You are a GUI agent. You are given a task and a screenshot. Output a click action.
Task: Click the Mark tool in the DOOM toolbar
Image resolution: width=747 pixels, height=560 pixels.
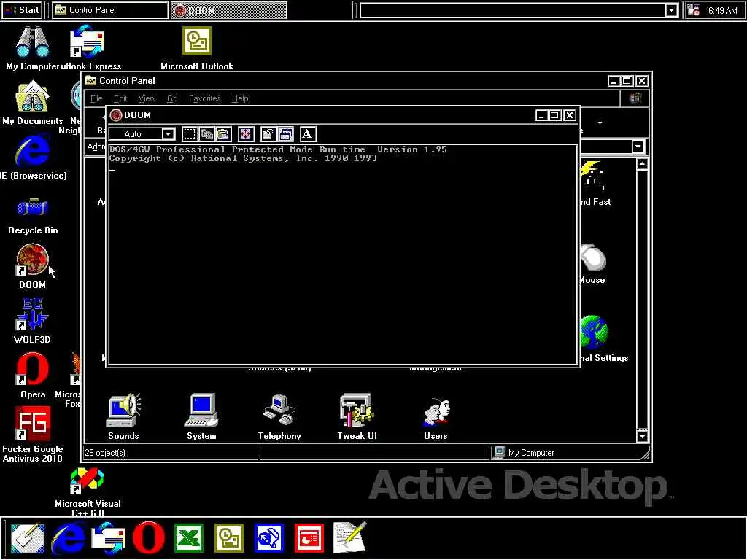click(x=189, y=134)
